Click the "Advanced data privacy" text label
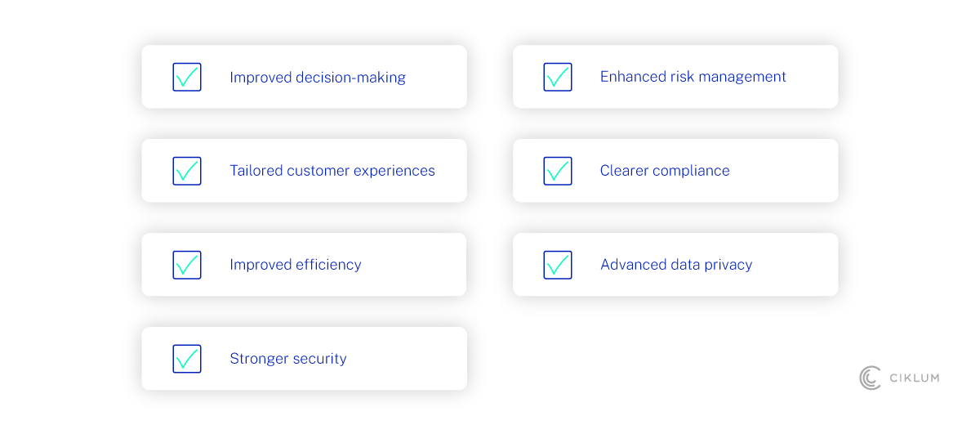Screen dimensions: 980x434 (x=676, y=265)
